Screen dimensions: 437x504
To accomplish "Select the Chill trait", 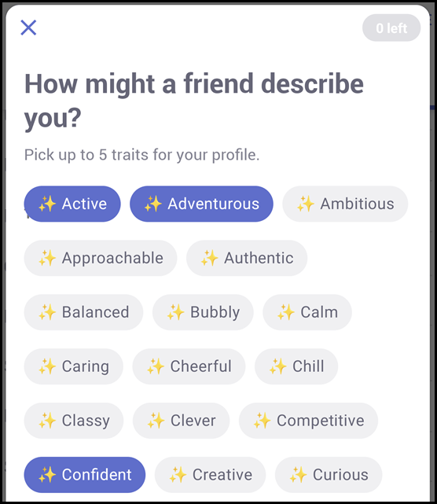I will (x=296, y=366).
